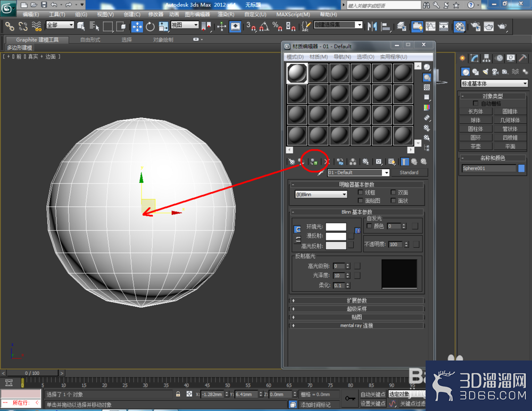Image resolution: width=532 pixels, height=411 pixels.
Task: Enable 线框 (Wire) checkbox
Action: click(x=360, y=192)
